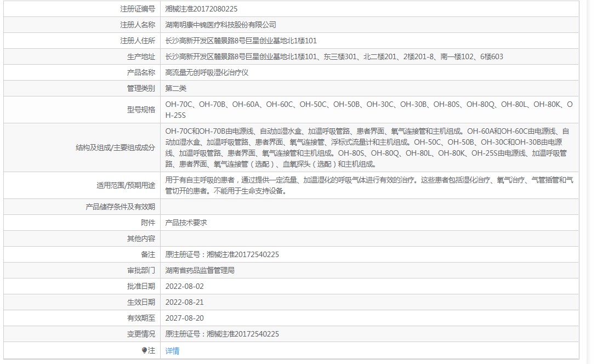The image size is (596, 364).
Task: Click the note bullet icon beside 注
Action: pyautogui.click(x=144, y=350)
